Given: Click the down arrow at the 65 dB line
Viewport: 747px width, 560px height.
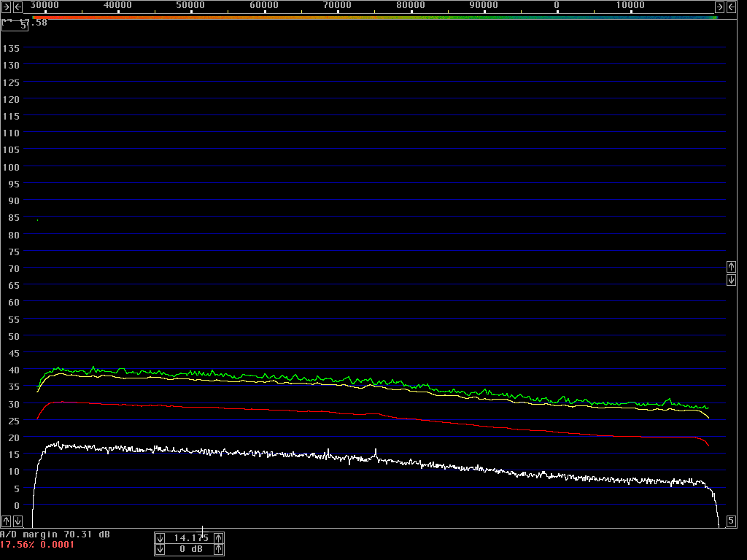Looking at the screenshot, I should coord(731,280).
